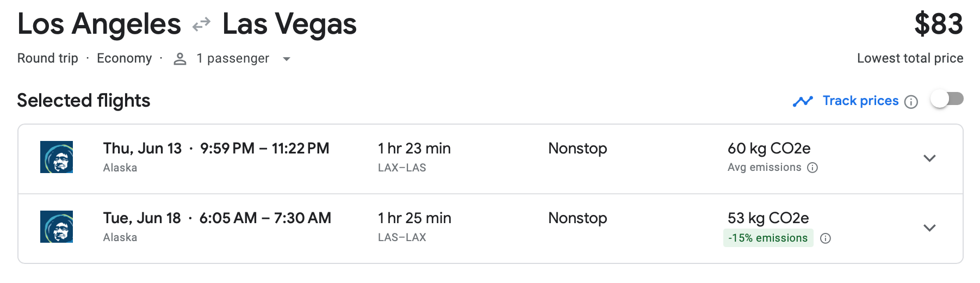This screenshot has height=283, width=980.
Task: Click the Track prices trend-line icon
Action: coord(803,101)
